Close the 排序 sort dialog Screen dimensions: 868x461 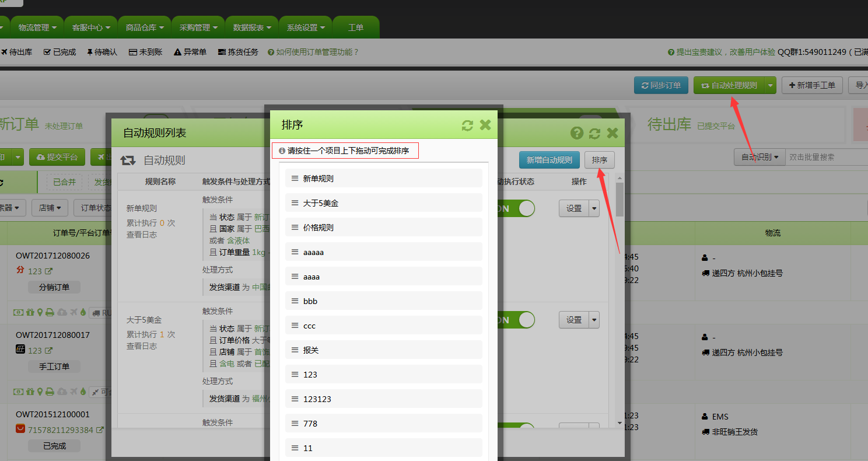pos(485,125)
